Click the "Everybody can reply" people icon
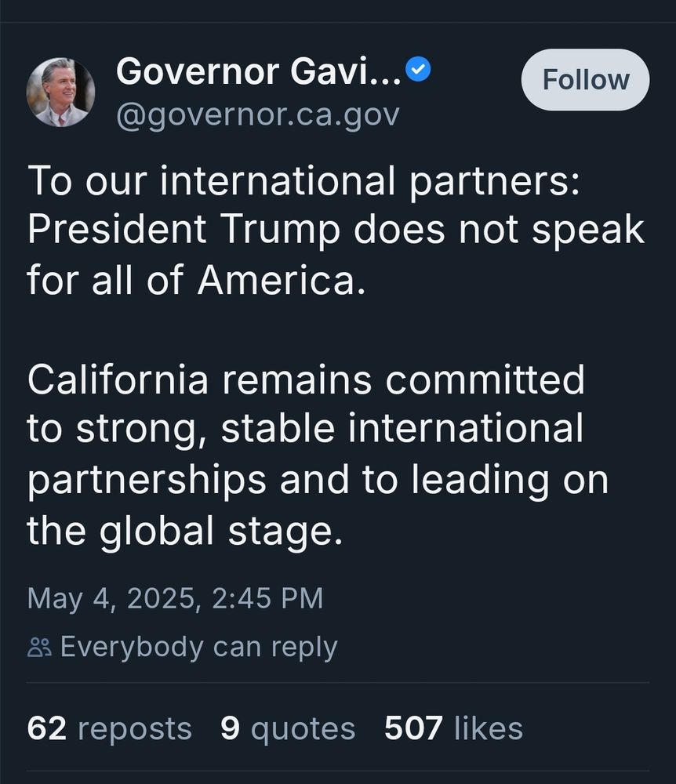 pos(38,648)
